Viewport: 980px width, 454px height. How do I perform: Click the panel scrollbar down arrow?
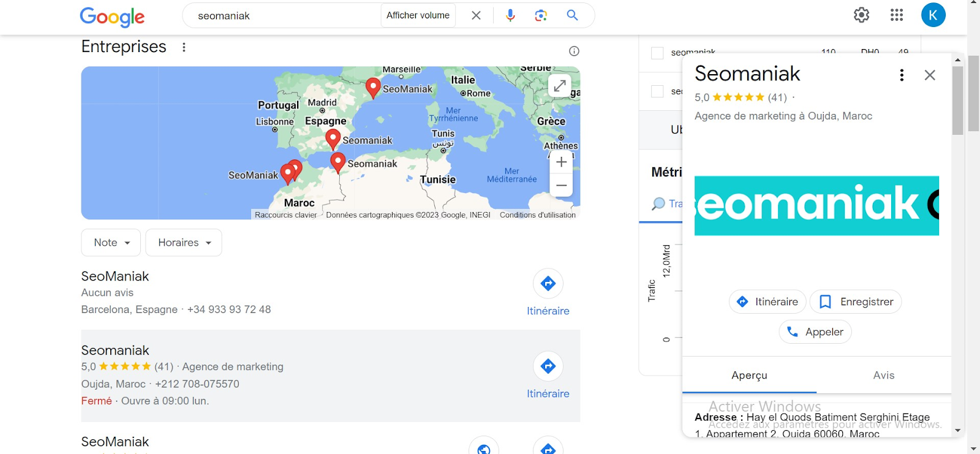tap(957, 431)
